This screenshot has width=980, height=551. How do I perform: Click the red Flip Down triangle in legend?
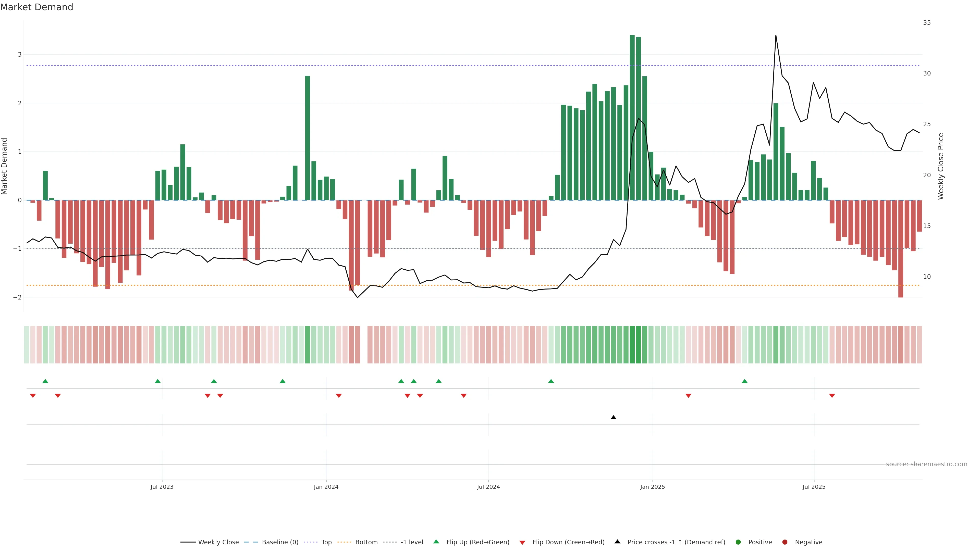pyautogui.click(x=522, y=542)
